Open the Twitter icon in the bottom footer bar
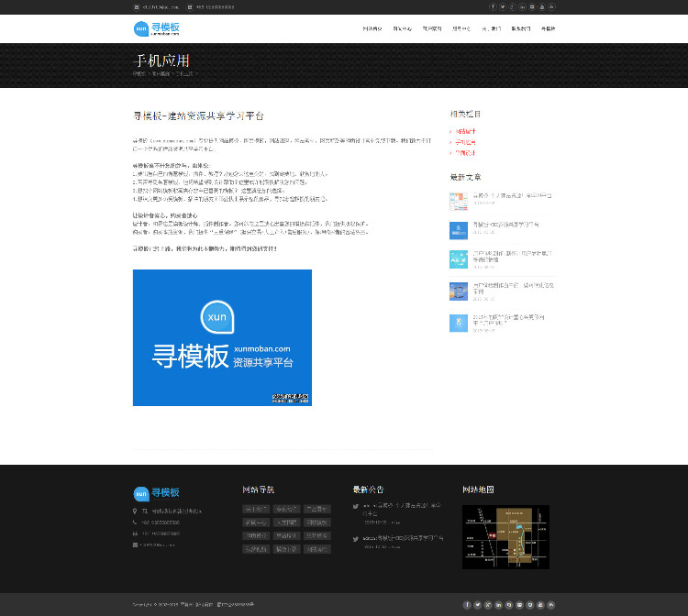688x616 pixels. pyautogui.click(x=477, y=605)
